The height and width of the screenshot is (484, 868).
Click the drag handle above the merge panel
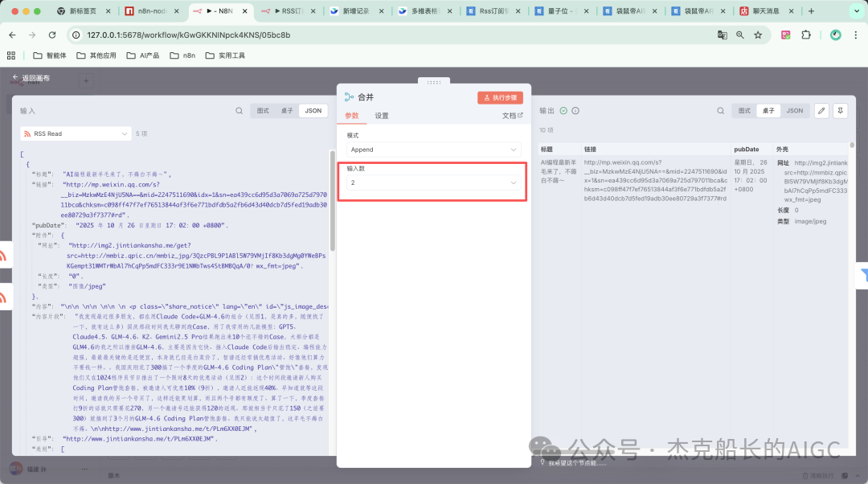click(x=434, y=82)
